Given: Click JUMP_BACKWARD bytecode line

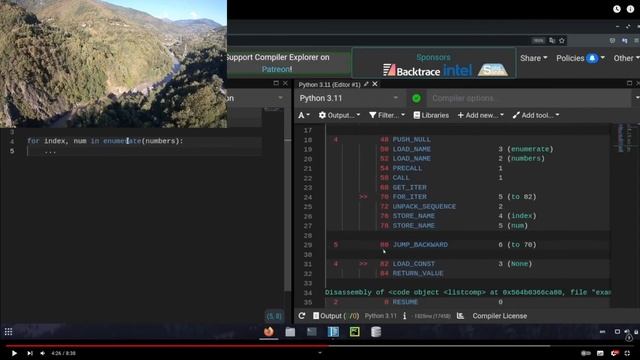Looking at the screenshot, I should 420,244.
